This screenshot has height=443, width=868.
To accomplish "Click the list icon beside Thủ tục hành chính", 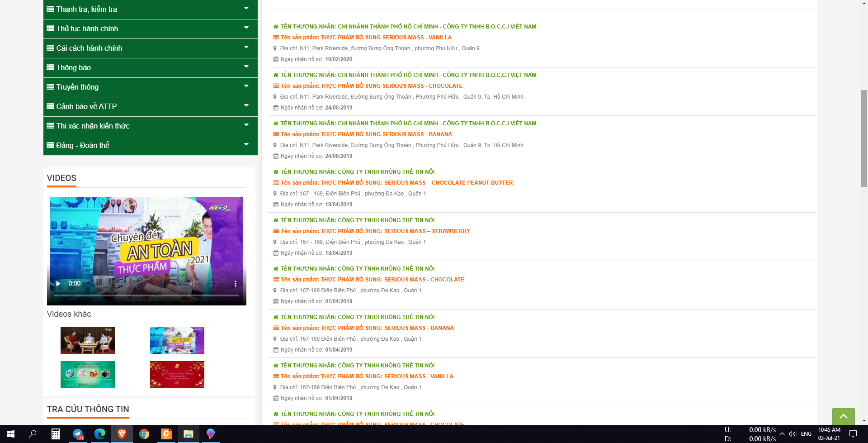I will point(50,29).
